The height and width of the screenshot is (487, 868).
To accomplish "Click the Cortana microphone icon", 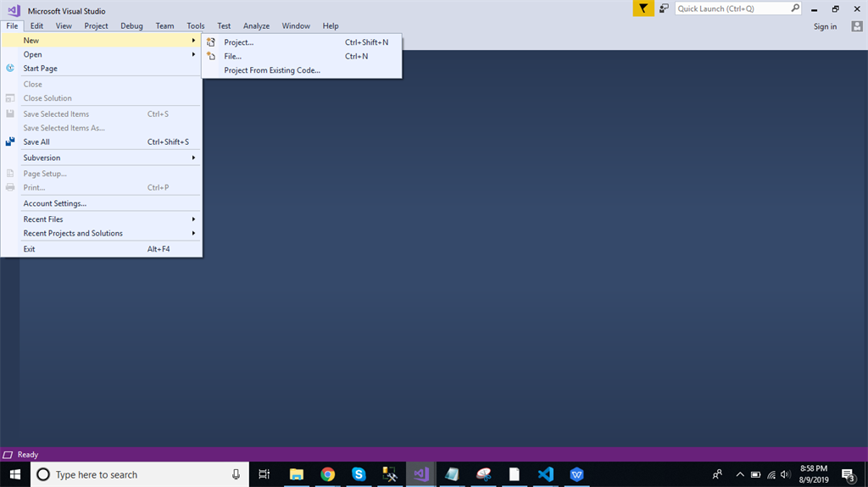I will click(236, 474).
